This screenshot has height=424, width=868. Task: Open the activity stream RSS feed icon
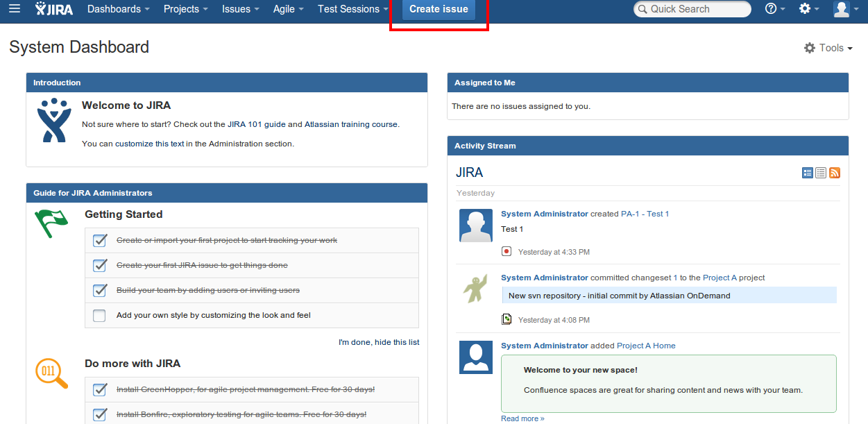coord(835,173)
